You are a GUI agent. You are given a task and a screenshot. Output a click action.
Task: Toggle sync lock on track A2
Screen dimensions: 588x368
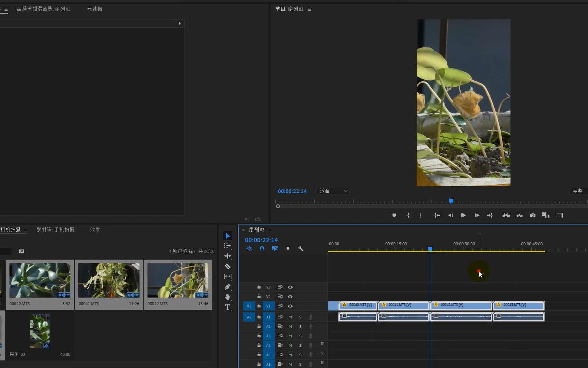point(280,326)
